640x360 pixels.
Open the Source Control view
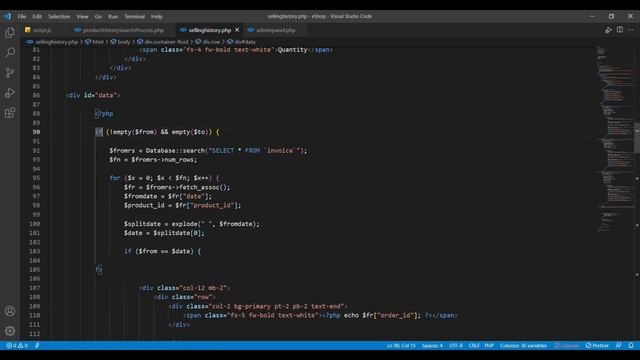10,73
